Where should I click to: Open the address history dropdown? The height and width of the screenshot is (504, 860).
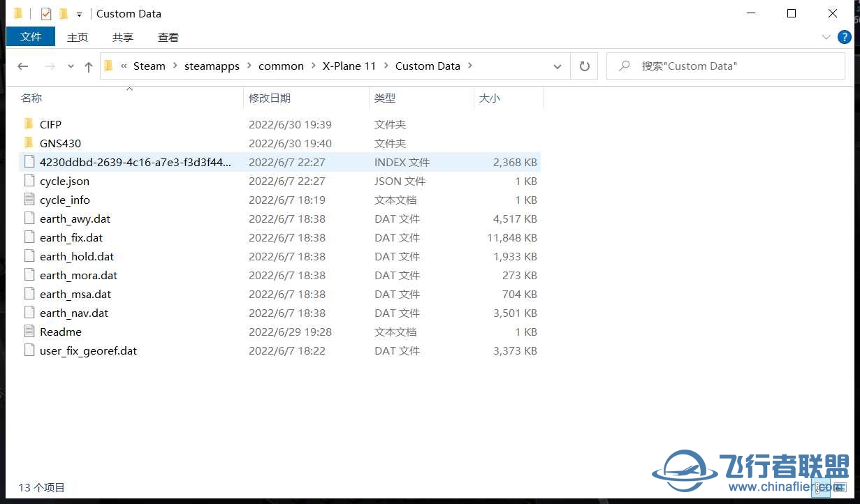click(x=557, y=66)
